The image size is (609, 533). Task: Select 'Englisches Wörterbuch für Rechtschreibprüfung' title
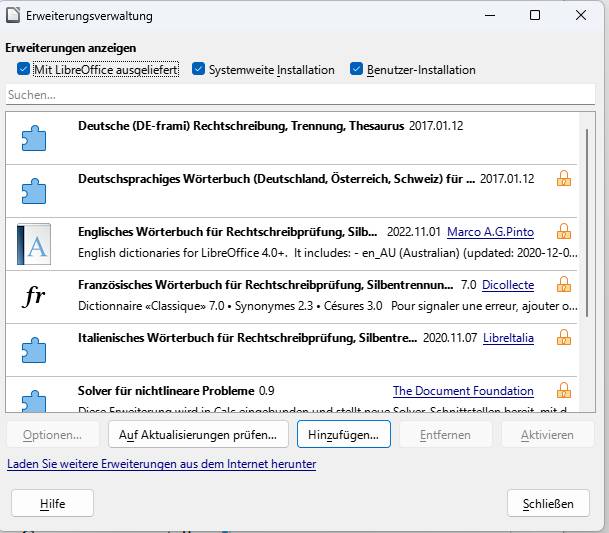click(x=228, y=232)
